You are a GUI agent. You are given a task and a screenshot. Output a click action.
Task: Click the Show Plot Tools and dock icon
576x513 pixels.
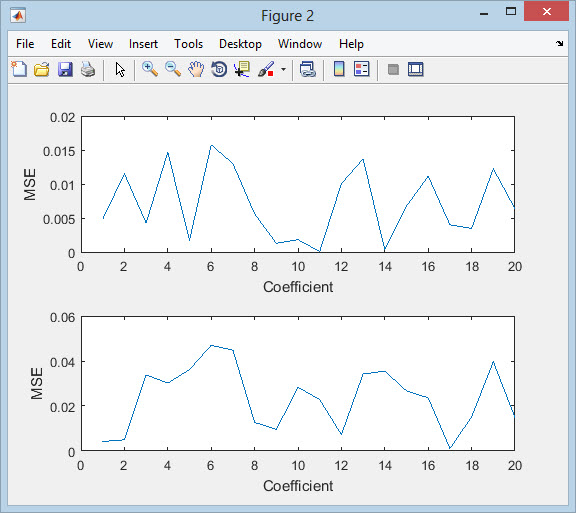[416, 69]
